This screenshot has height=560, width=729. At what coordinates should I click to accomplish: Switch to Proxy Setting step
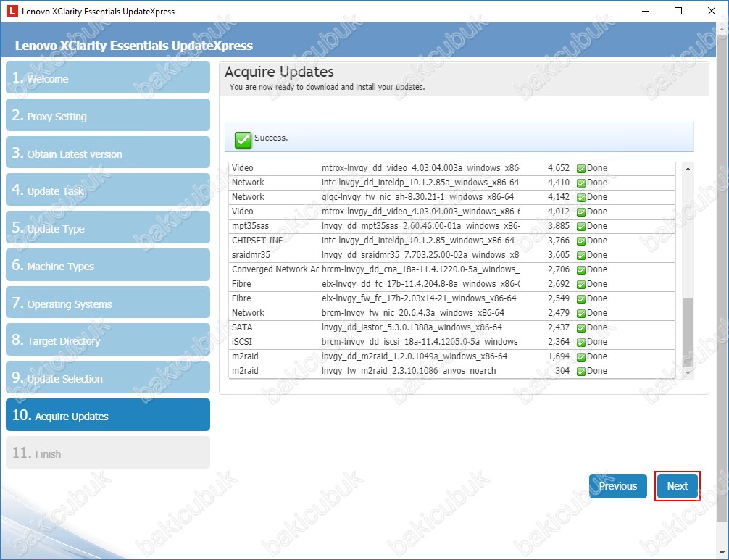pyautogui.click(x=108, y=116)
